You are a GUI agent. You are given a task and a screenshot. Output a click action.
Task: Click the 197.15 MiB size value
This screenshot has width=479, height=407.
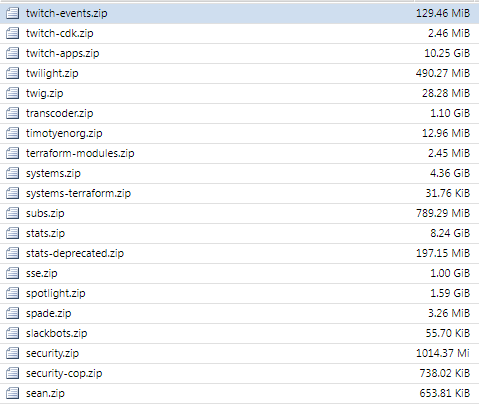pyautogui.click(x=443, y=253)
